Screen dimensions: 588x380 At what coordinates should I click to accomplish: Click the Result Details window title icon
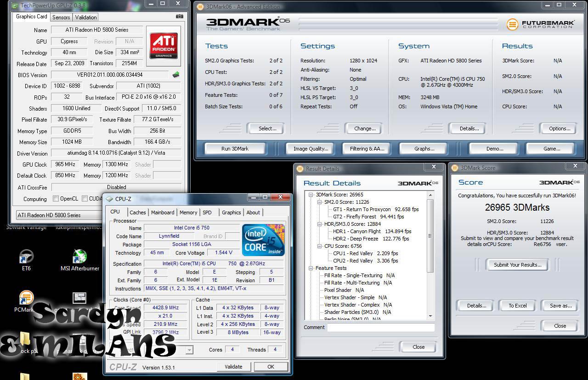pyautogui.click(x=300, y=168)
